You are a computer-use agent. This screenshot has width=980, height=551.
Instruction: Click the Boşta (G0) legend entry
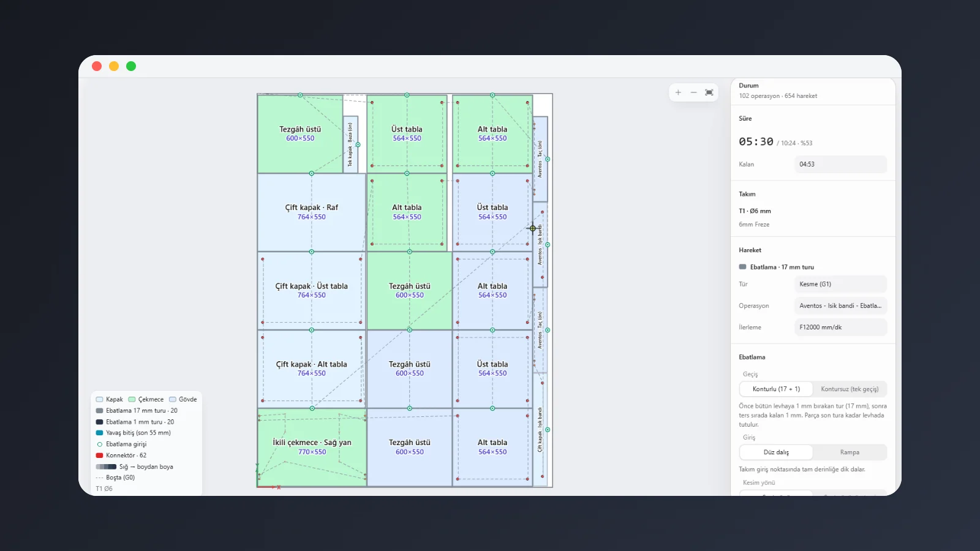pos(115,478)
